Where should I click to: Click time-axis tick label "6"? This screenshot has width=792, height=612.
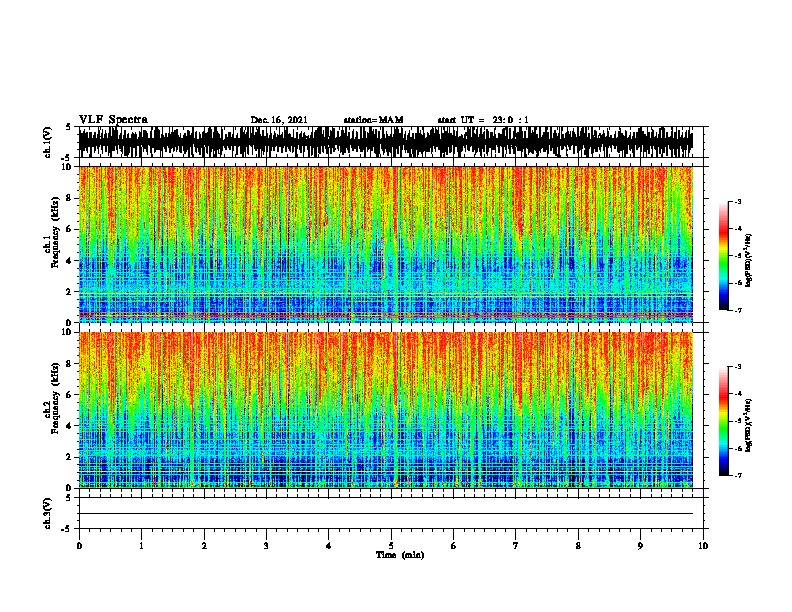pyautogui.click(x=453, y=546)
